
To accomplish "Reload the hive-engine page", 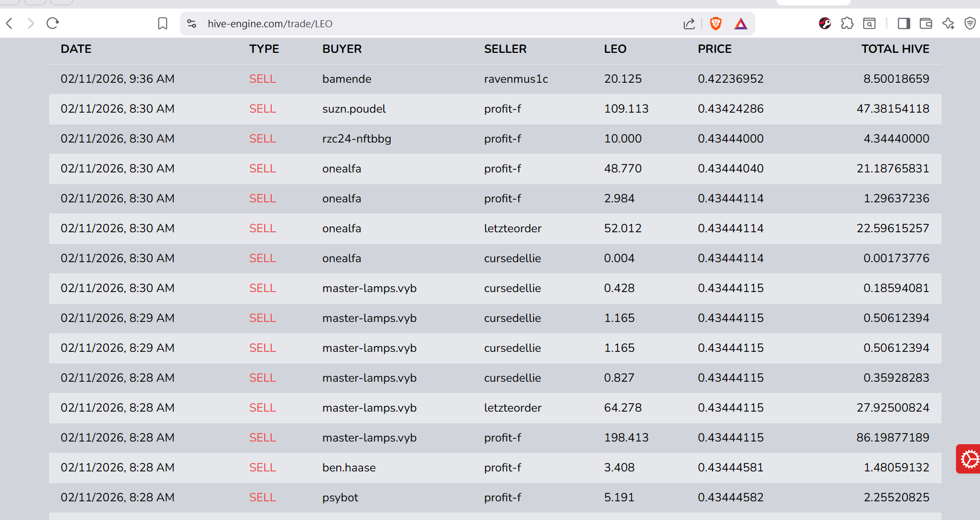I will [52, 23].
